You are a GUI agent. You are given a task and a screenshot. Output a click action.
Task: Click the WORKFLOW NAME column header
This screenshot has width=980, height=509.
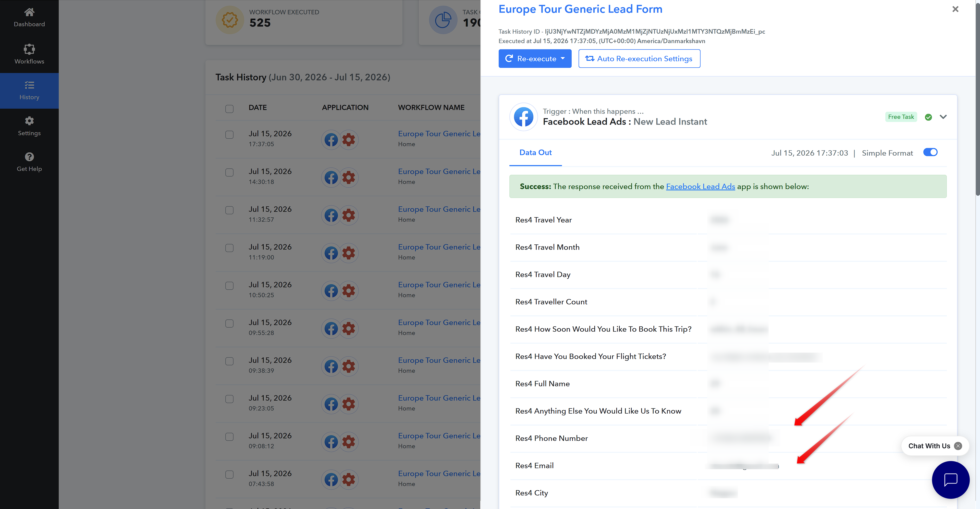[x=431, y=108]
